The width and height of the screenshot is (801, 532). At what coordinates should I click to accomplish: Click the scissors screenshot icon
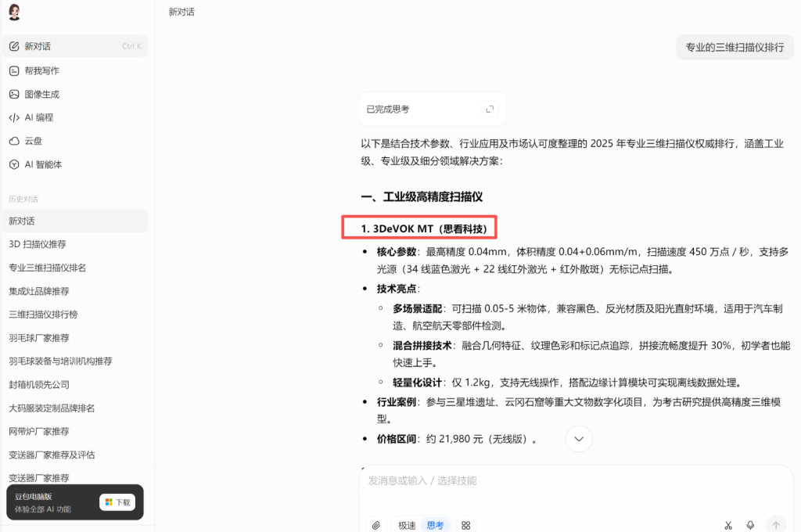click(727, 525)
